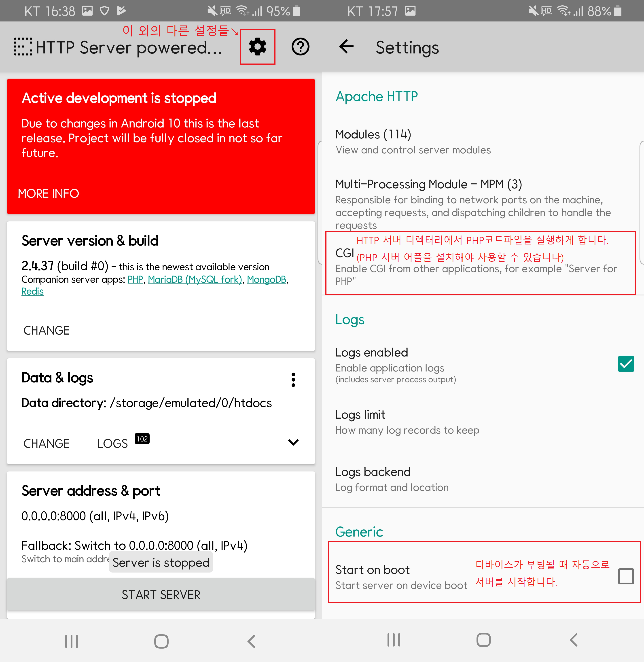Screen dimensions: 644x662
Task: Tap the help question mark icon
Action: click(x=300, y=47)
